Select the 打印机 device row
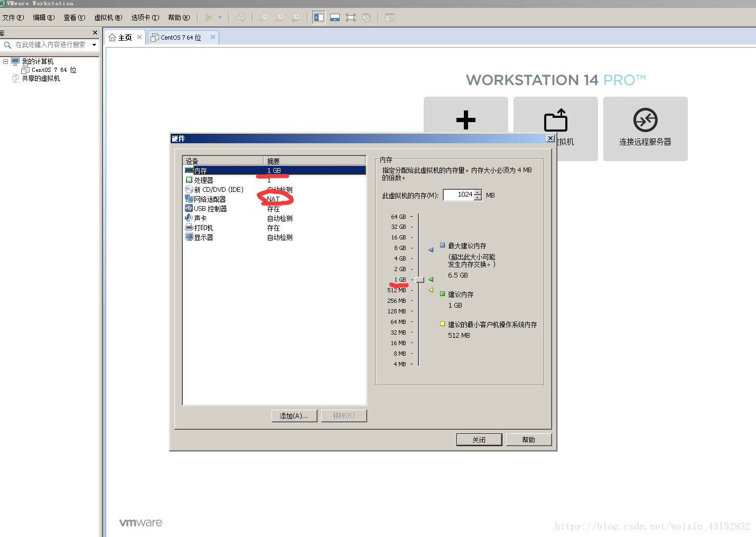756x537 pixels. pos(274,228)
